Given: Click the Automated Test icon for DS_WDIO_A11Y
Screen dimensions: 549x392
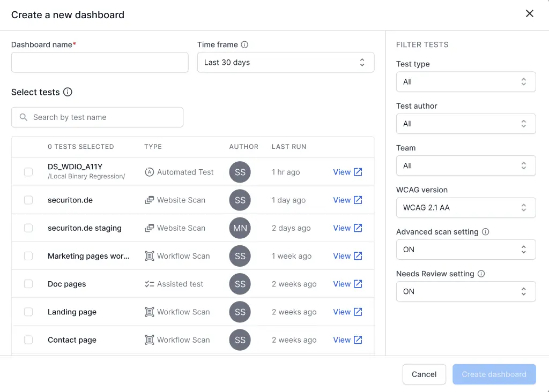Looking at the screenshot, I should [x=149, y=172].
